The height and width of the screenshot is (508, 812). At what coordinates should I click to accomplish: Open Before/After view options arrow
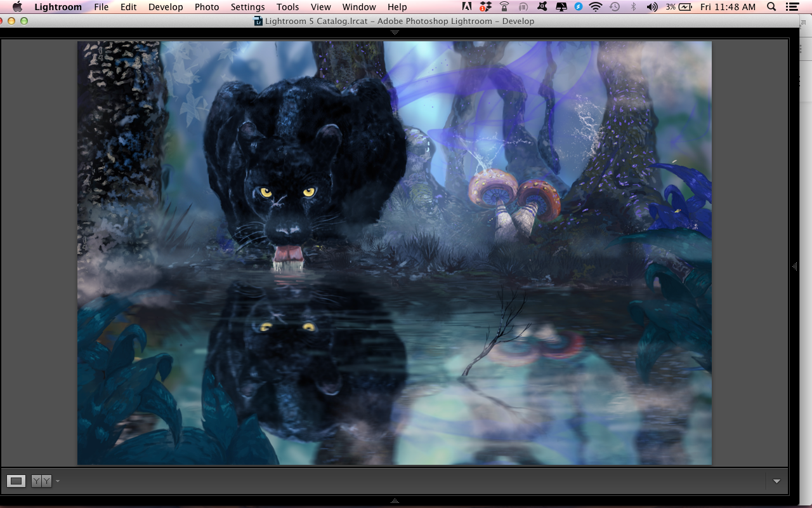pyautogui.click(x=58, y=481)
